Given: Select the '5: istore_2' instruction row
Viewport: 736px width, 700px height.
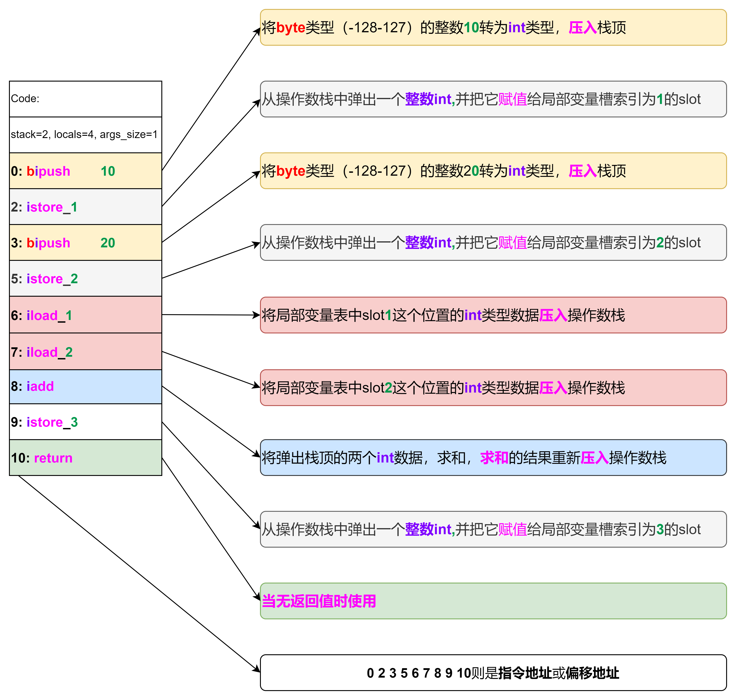Looking at the screenshot, I should [85, 279].
